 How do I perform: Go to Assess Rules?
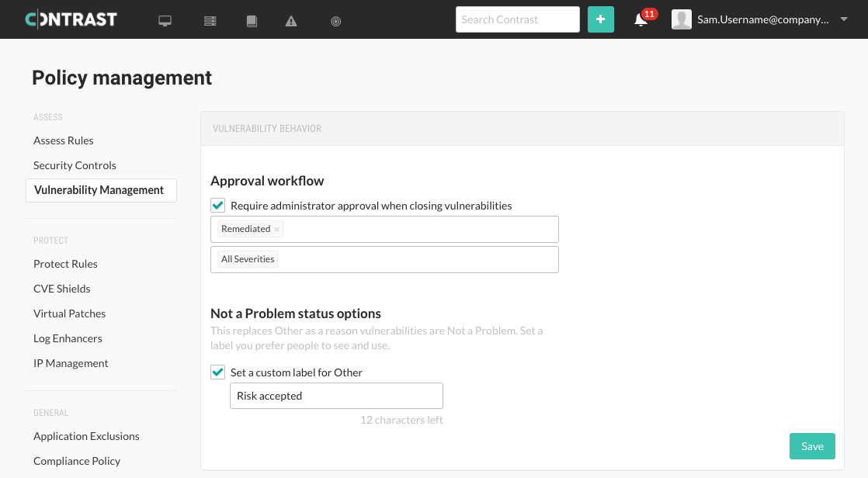tap(63, 140)
